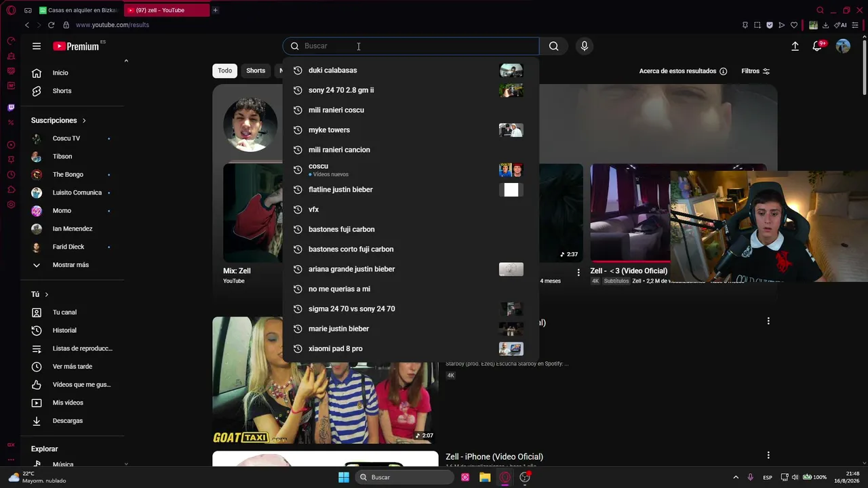Open the account avatar menu
868x488 pixels.
tap(843, 46)
